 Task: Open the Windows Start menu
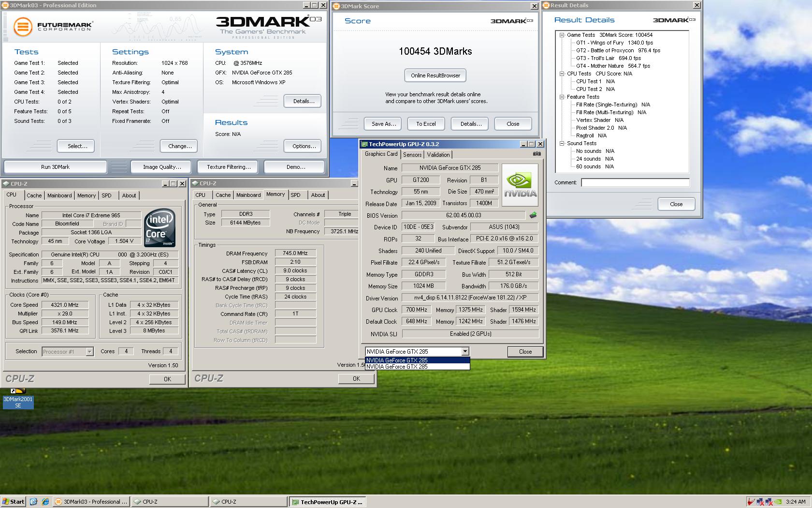click(14, 502)
